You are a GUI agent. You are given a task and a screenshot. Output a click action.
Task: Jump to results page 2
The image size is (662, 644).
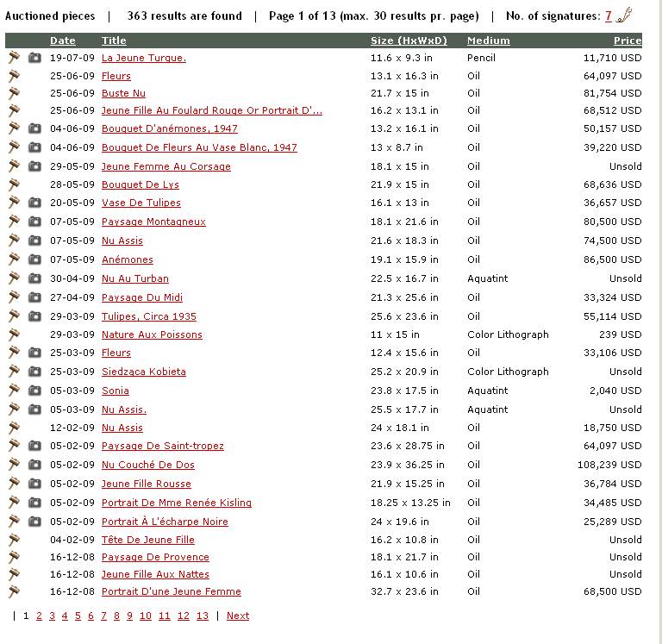pyautogui.click(x=39, y=616)
